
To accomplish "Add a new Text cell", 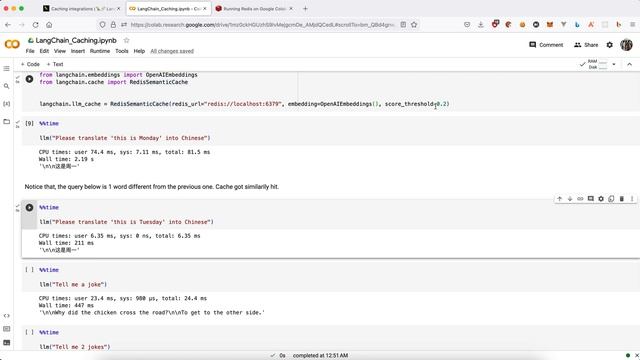I will pos(55,64).
